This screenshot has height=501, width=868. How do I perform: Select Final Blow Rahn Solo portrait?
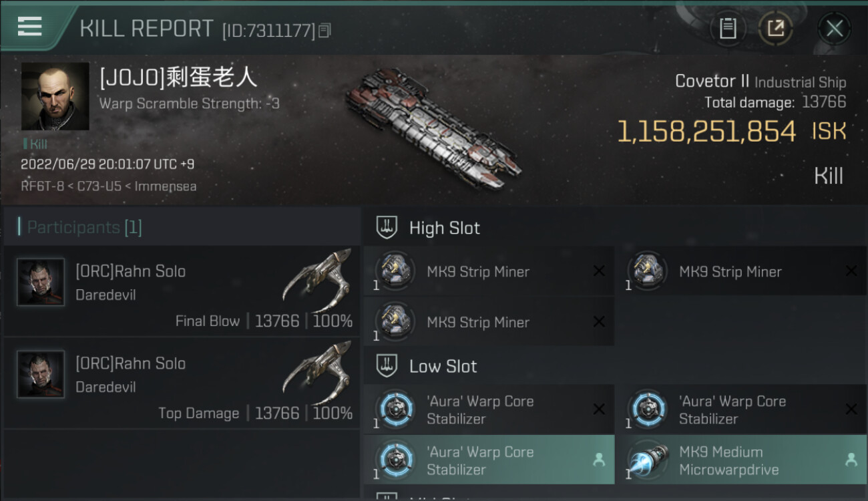tap(41, 282)
